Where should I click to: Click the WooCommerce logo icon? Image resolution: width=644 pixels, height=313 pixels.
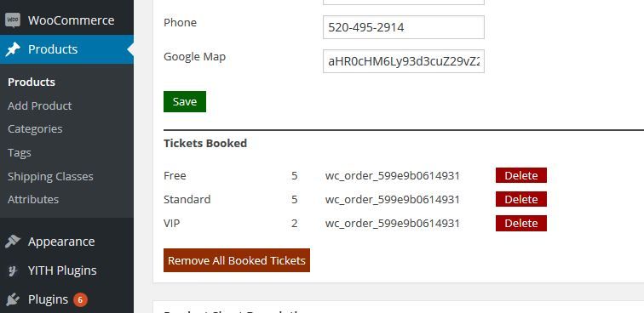coord(13,20)
